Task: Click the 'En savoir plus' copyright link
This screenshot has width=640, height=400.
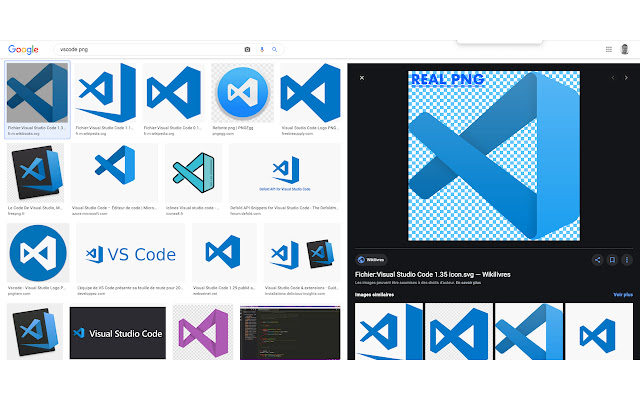Action: click(469, 282)
